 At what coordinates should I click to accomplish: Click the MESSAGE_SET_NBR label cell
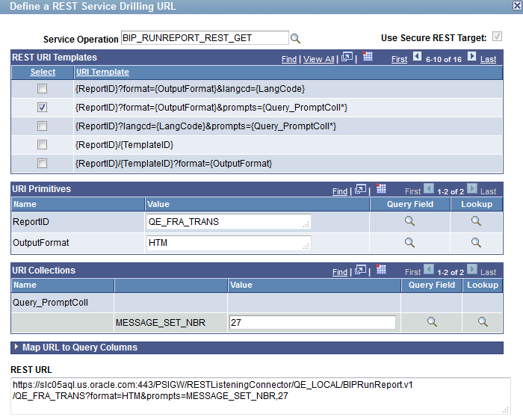pyautogui.click(x=161, y=323)
